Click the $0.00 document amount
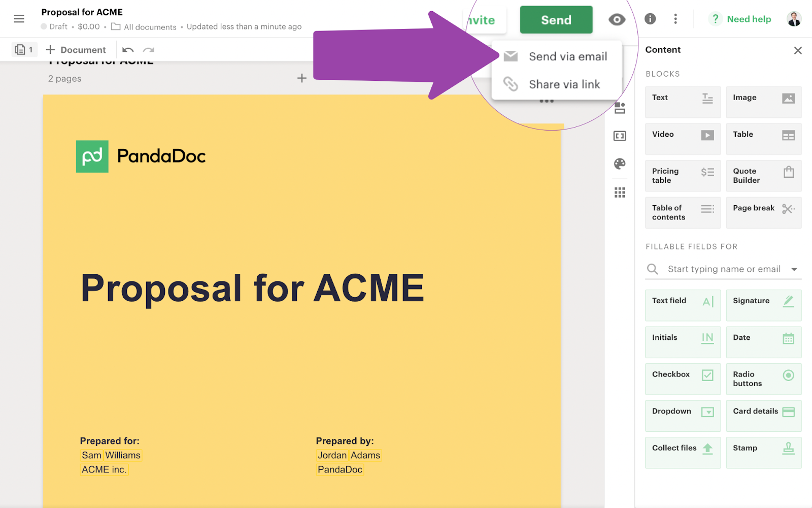This screenshot has width=812, height=508. point(89,26)
